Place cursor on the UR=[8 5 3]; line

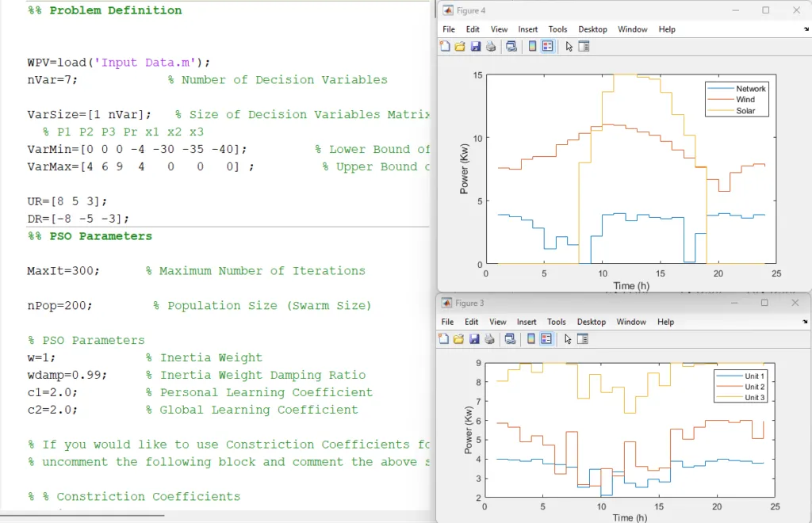click(67, 201)
